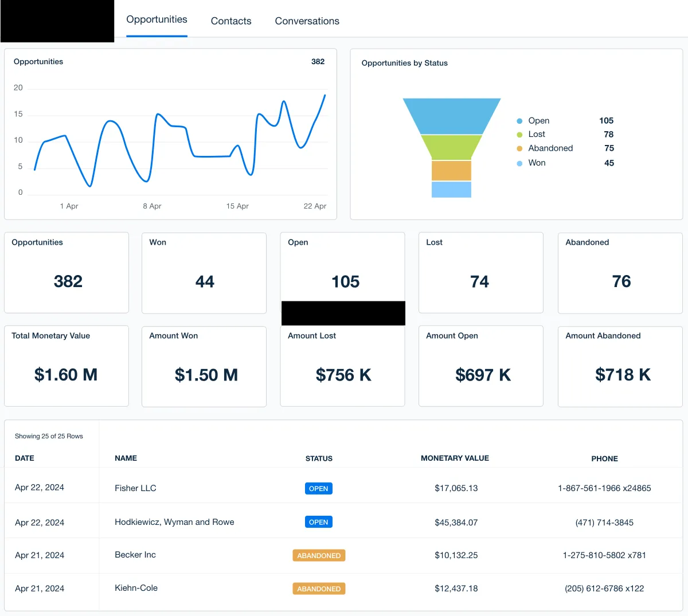Open the Hodkiewicz, Wyman and Rowe row
The width and height of the screenshot is (688, 616).
tap(343, 521)
